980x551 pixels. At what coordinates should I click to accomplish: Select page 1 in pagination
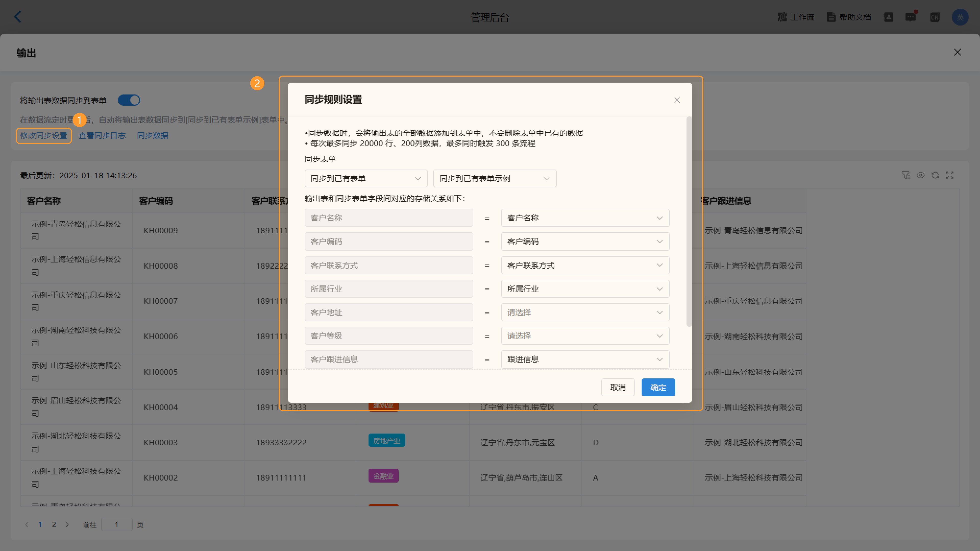pos(40,525)
